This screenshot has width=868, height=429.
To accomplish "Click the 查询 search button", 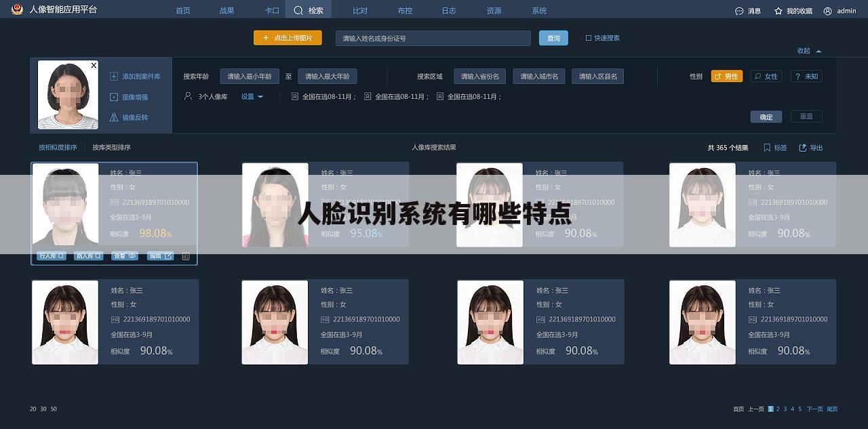I will pos(553,38).
